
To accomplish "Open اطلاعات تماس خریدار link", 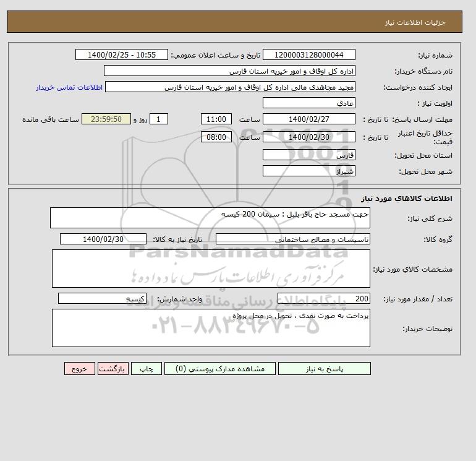I will [69, 87].
